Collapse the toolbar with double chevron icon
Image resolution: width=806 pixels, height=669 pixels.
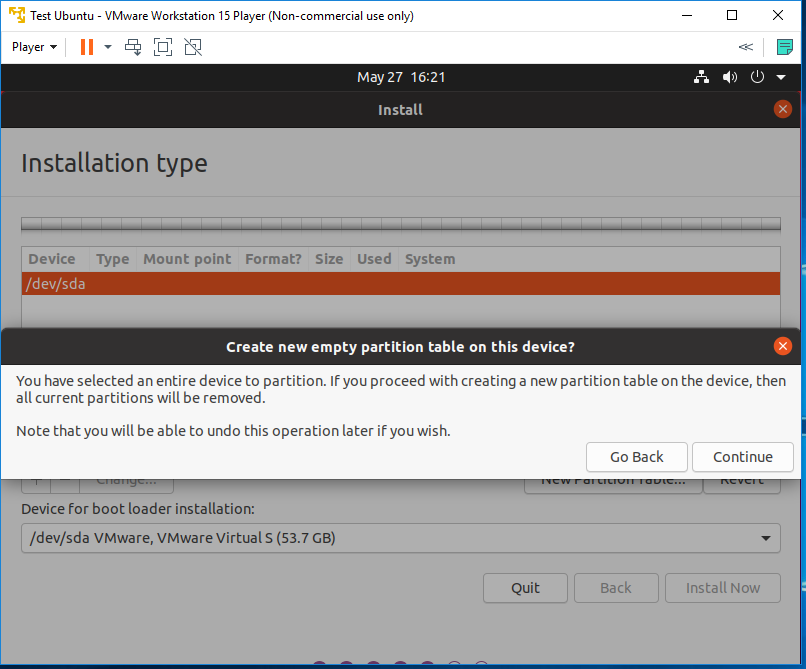746,47
